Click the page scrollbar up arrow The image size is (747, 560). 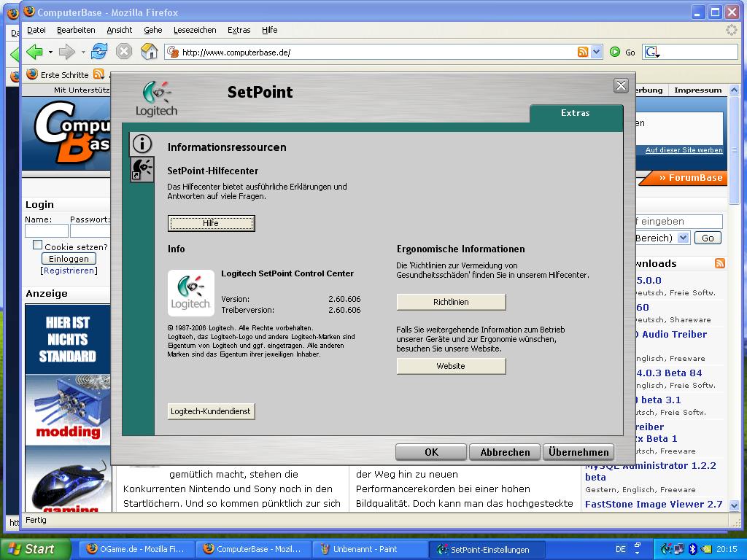tap(734, 90)
